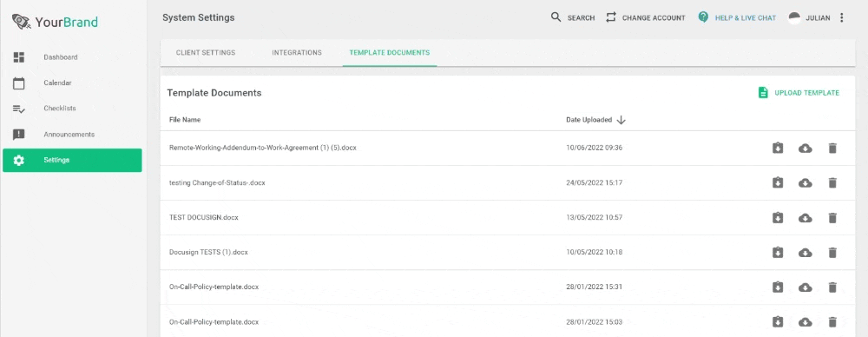Click the File Name column header

[x=185, y=120]
